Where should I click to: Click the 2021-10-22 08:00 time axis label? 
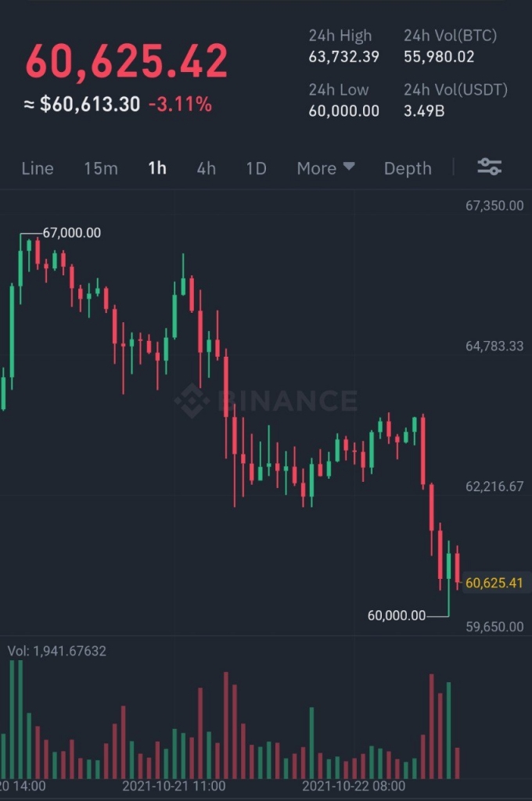point(353,785)
